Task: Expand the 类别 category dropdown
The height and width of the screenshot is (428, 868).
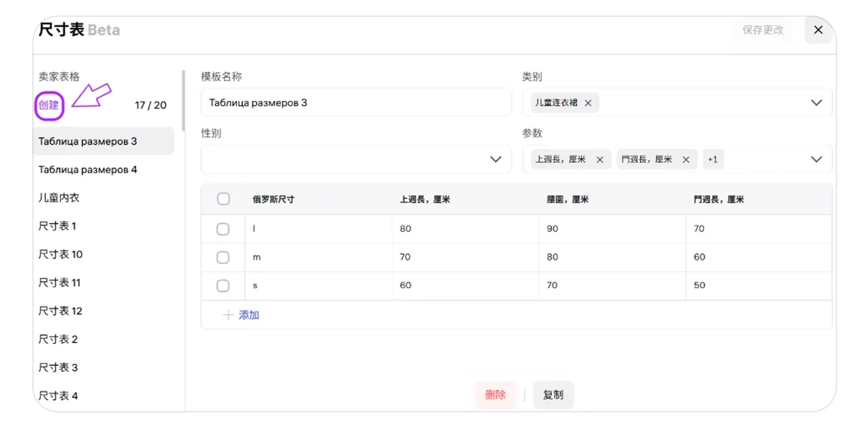Action: coord(816,103)
